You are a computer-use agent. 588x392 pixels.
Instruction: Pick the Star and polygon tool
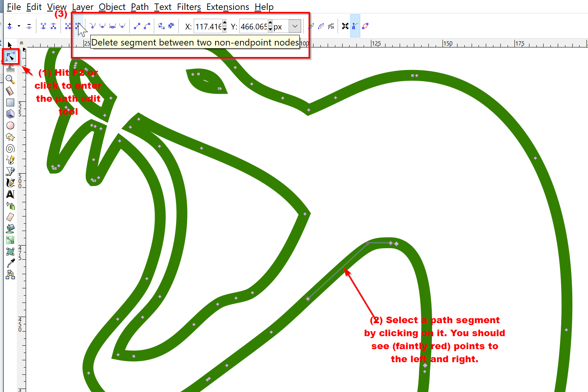coord(10,137)
